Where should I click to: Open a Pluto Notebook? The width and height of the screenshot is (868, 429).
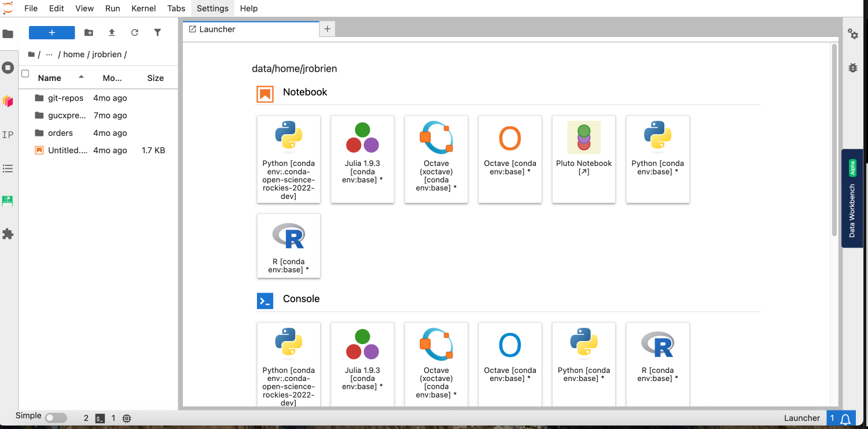pos(583,160)
